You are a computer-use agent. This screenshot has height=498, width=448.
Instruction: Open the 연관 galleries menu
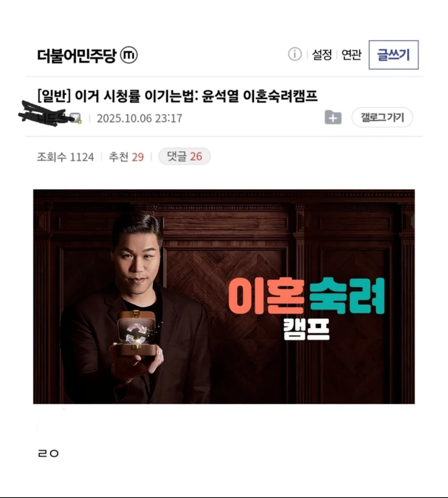coord(351,55)
